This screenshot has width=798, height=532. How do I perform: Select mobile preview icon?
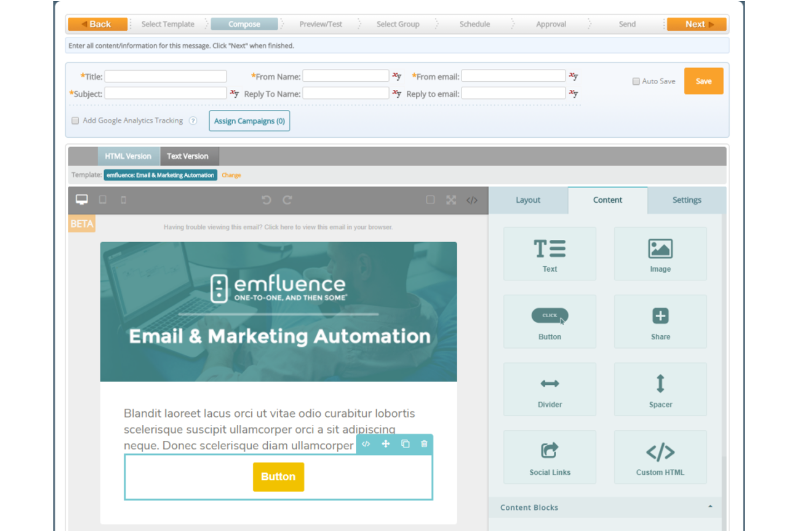(x=123, y=200)
